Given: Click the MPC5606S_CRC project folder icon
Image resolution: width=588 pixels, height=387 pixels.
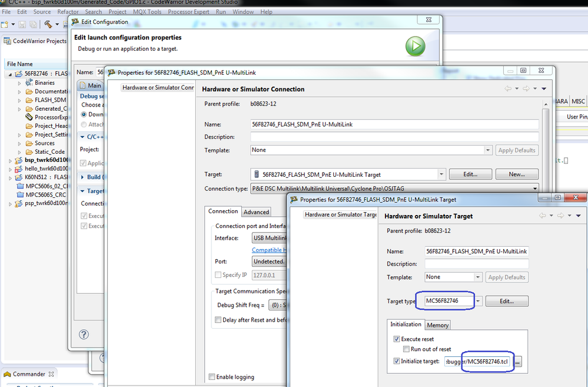Looking at the screenshot, I should (x=21, y=194).
